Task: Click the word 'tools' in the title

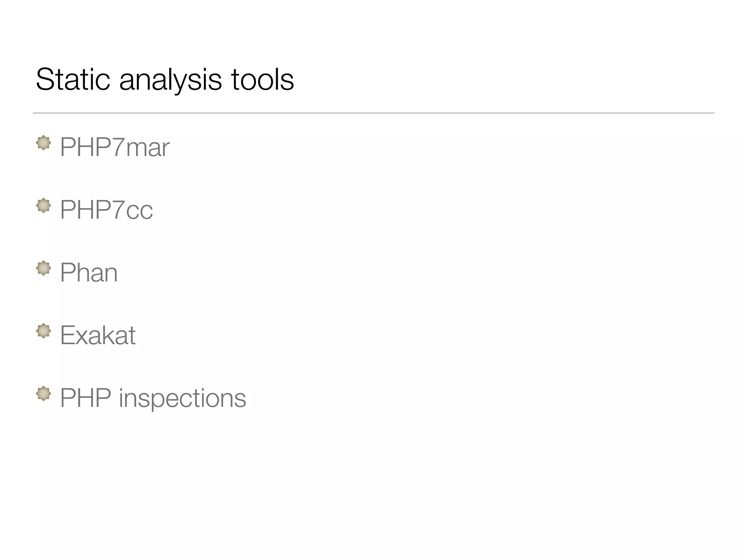Action: point(262,79)
